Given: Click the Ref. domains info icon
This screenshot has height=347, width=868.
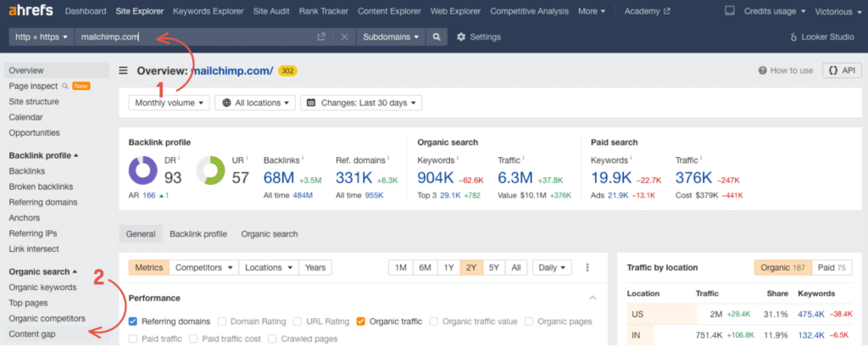Looking at the screenshot, I should pyautogui.click(x=387, y=159).
